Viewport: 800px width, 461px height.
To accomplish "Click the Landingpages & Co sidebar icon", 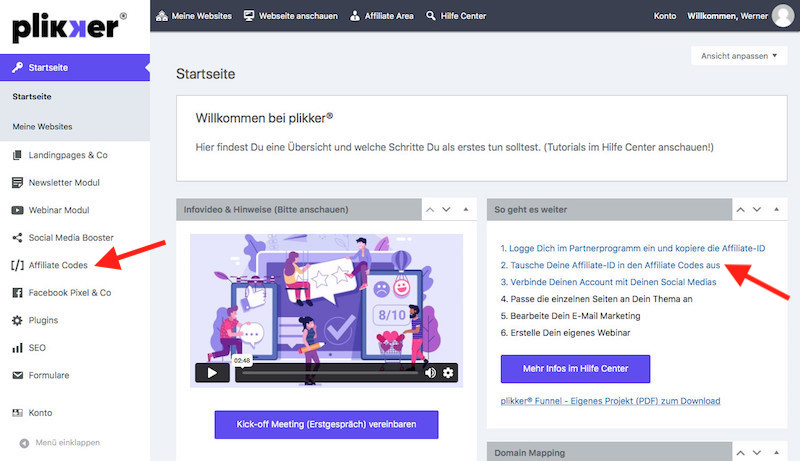I will 18,155.
